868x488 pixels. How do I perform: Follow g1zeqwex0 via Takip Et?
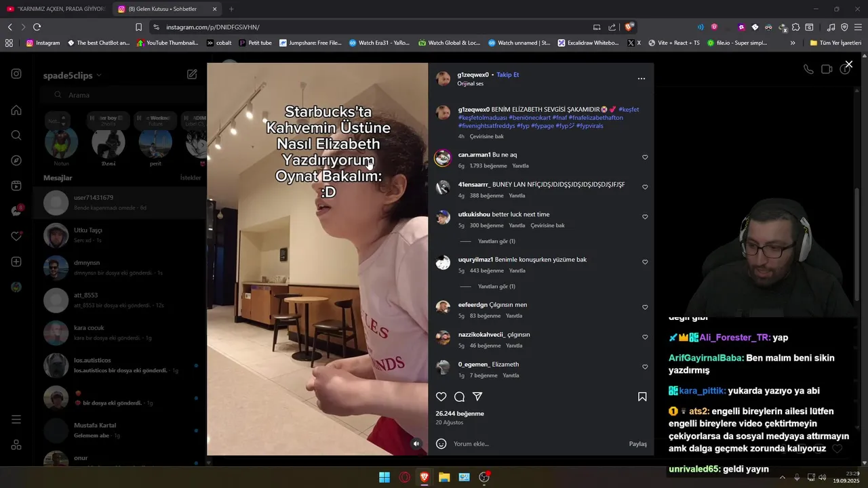(x=507, y=75)
